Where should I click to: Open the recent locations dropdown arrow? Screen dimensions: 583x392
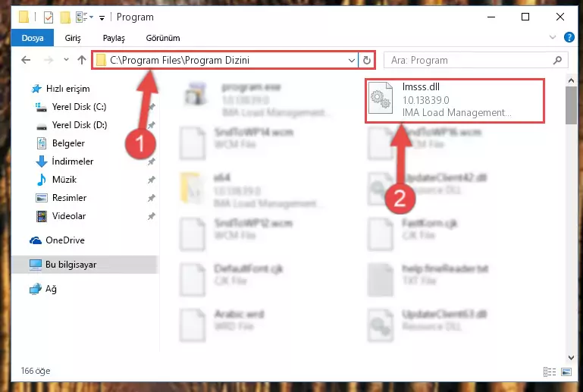pos(66,59)
